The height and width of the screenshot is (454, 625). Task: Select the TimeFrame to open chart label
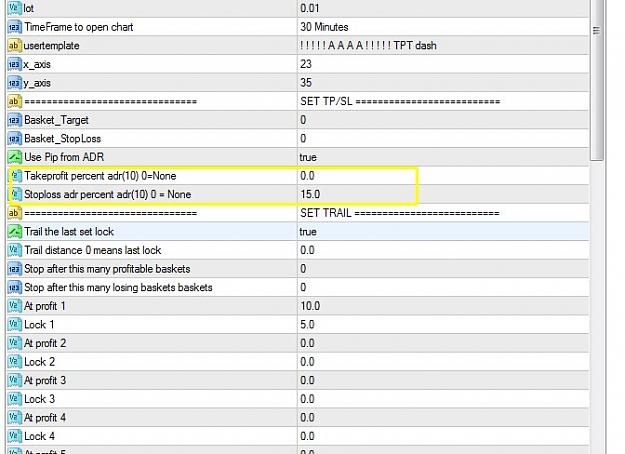(79, 27)
